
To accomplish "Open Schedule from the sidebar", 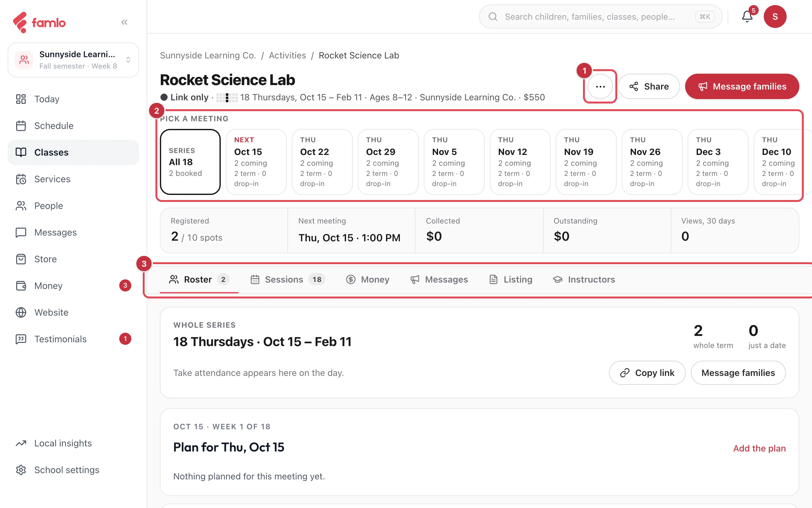I will (x=73, y=126).
